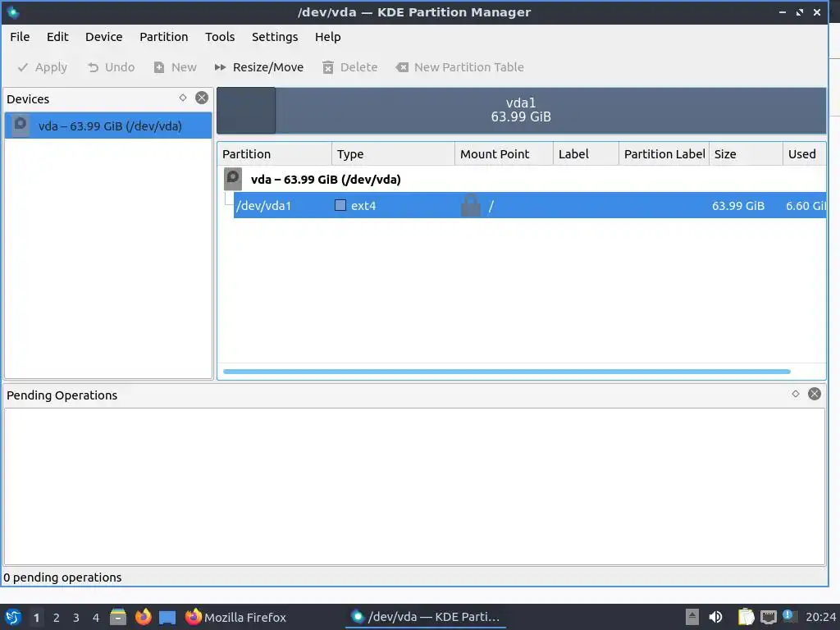This screenshot has height=630, width=840.
Task: Click the network tray icon
Action: point(768,617)
